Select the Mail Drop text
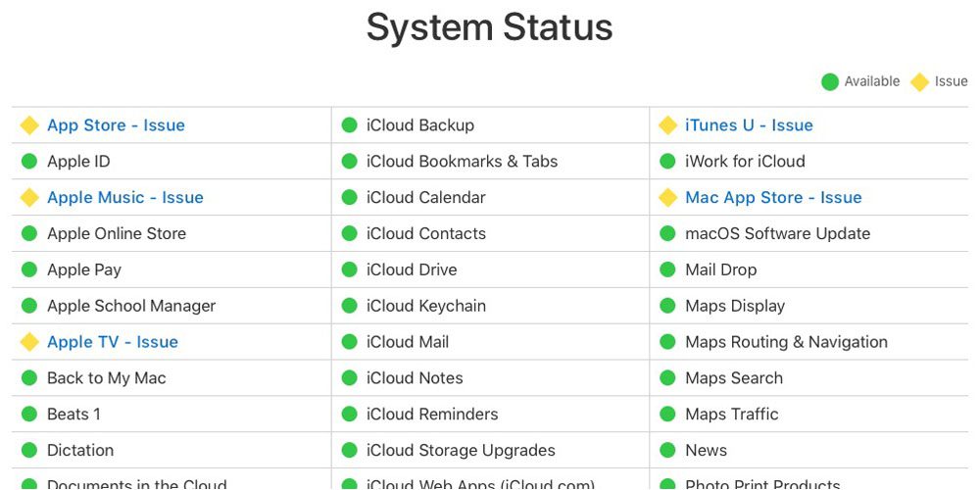 (721, 270)
